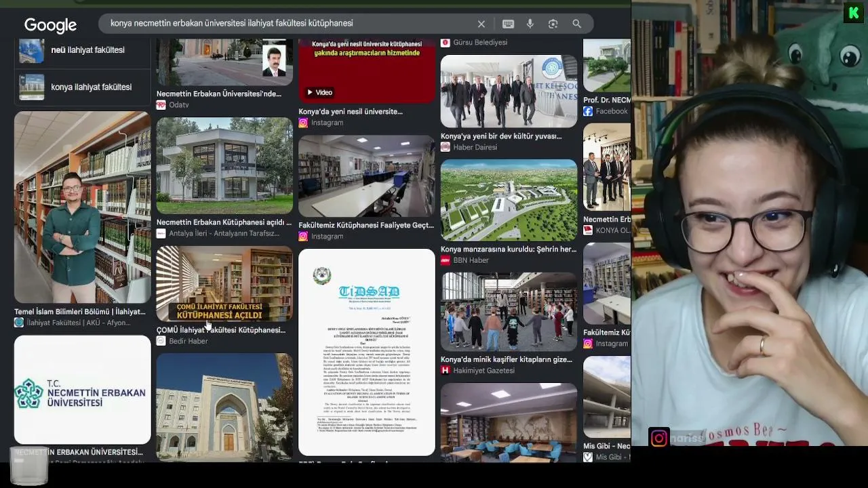Click the "Hakimiyet Gazetesi" source name
This screenshot has height=488, width=868.
(x=484, y=371)
